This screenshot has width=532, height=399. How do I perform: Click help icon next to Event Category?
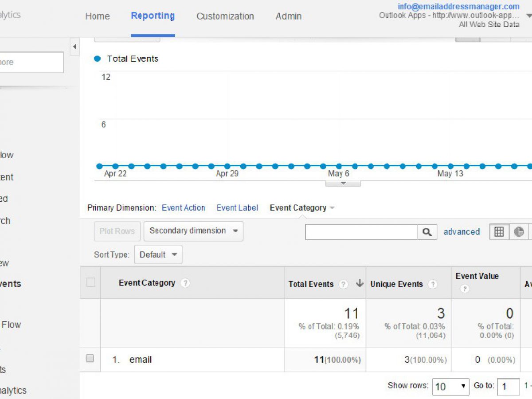(x=185, y=283)
